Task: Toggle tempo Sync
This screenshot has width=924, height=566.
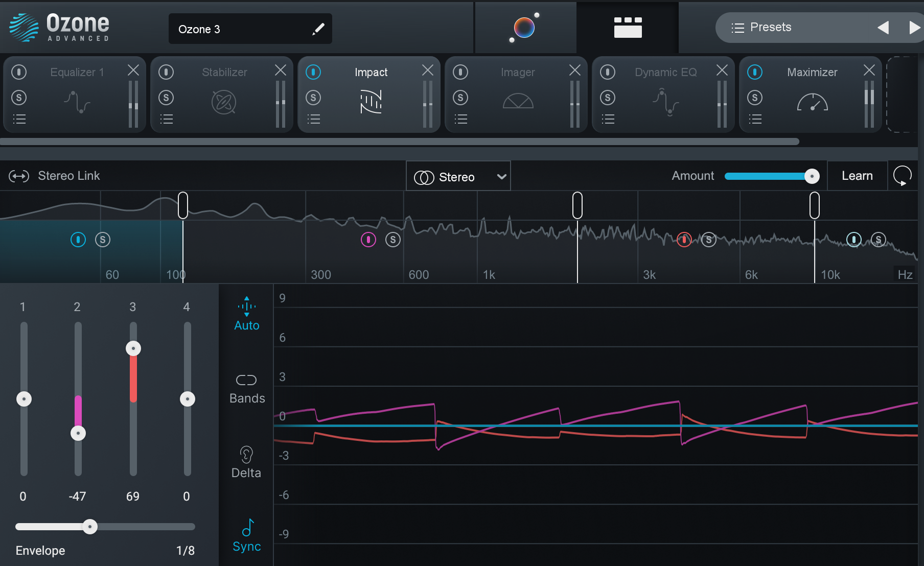Action: pos(247,536)
